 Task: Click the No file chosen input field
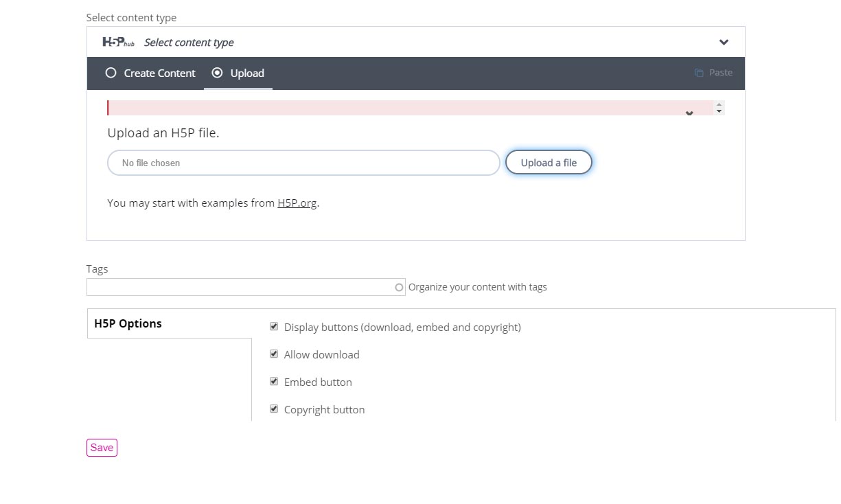(302, 163)
